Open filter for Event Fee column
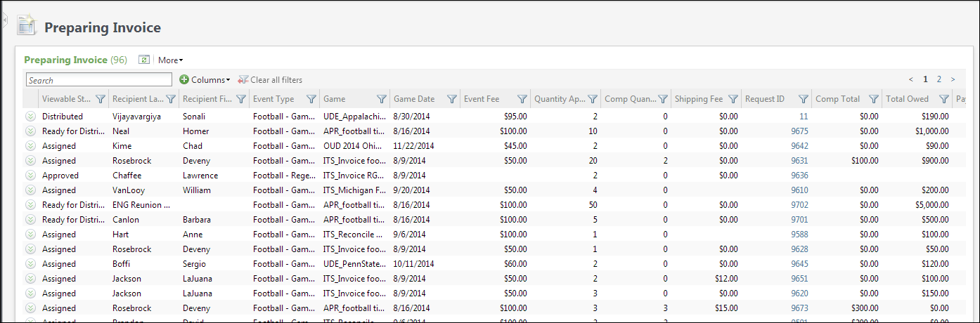The image size is (980, 323). (522, 100)
